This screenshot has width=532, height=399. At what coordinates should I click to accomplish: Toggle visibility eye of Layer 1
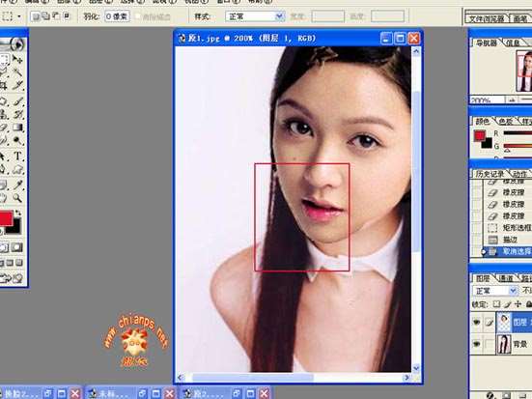pyautogui.click(x=476, y=322)
